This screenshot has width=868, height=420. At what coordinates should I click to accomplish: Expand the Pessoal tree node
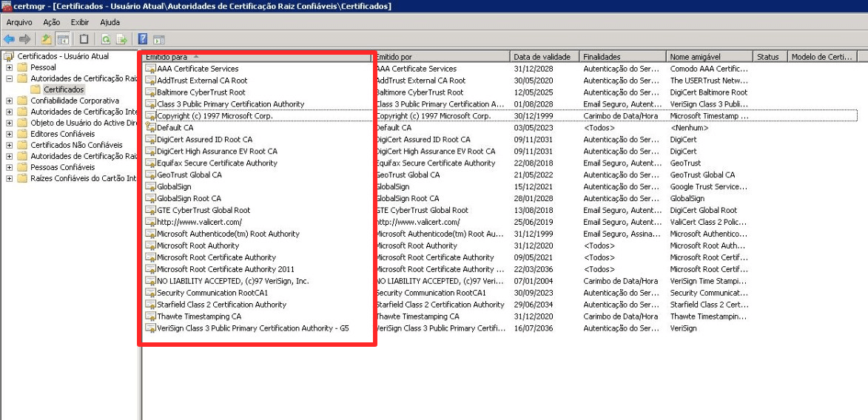[10, 67]
